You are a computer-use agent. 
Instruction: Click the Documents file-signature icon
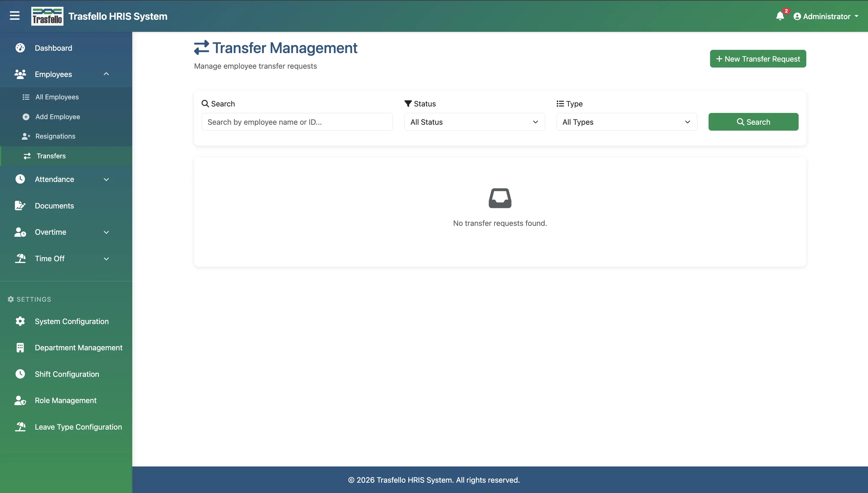coord(20,206)
